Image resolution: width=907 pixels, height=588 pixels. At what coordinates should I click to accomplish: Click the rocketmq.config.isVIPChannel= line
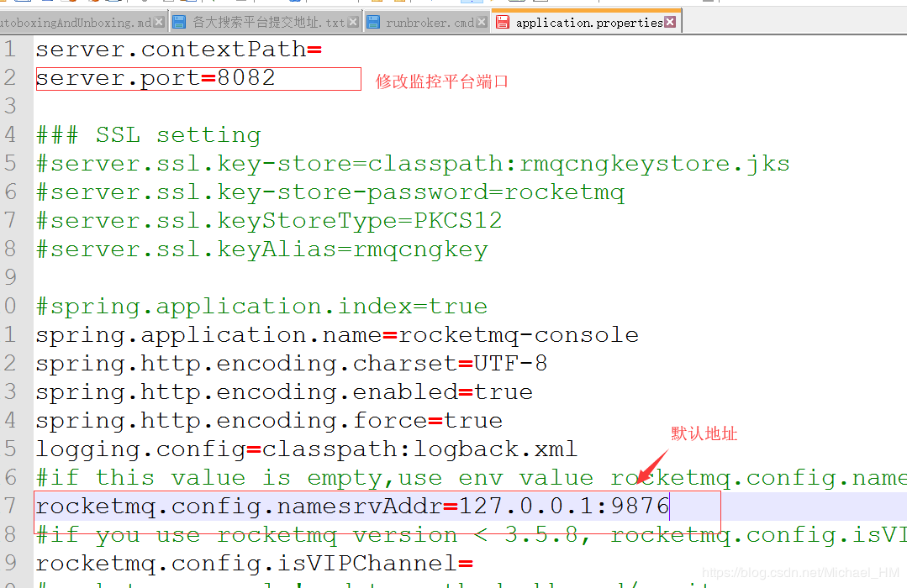[x=255, y=564]
